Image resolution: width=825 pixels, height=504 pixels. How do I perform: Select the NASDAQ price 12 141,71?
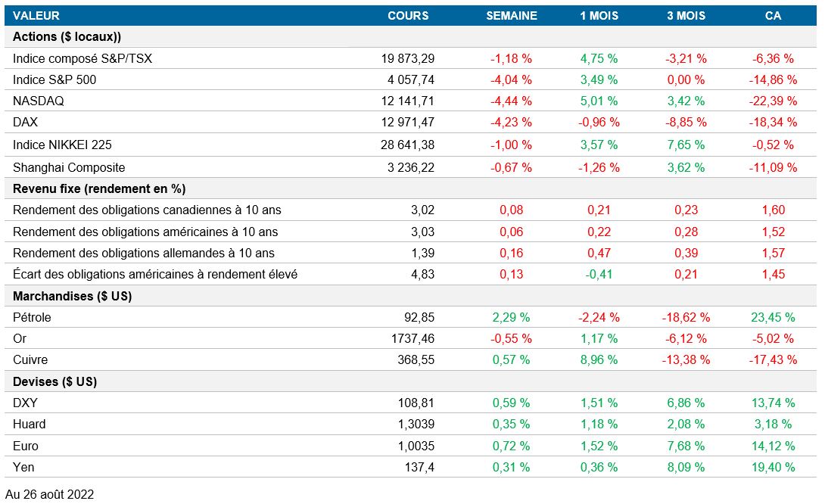pos(407,101)
